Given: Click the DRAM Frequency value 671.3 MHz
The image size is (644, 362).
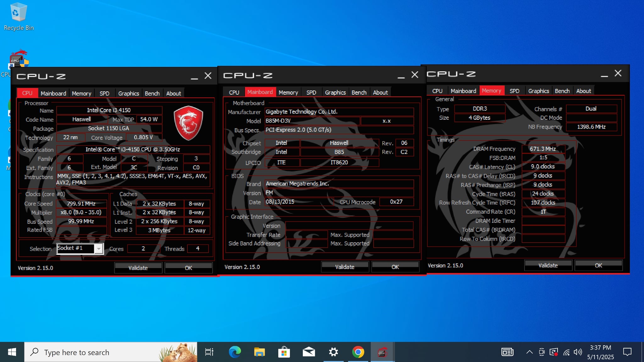Looking at the screenshot, I should [543, 149].
